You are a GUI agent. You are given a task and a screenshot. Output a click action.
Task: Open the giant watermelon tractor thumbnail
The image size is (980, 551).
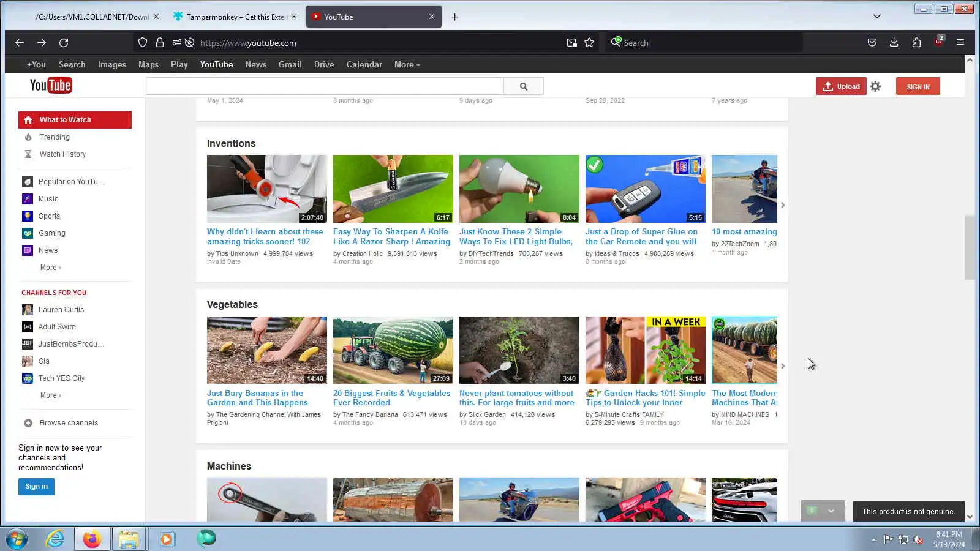tap(393, 350)
